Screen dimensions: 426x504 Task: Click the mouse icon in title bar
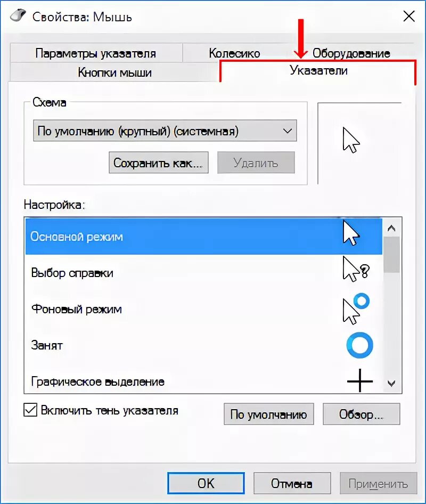[18, 15]
